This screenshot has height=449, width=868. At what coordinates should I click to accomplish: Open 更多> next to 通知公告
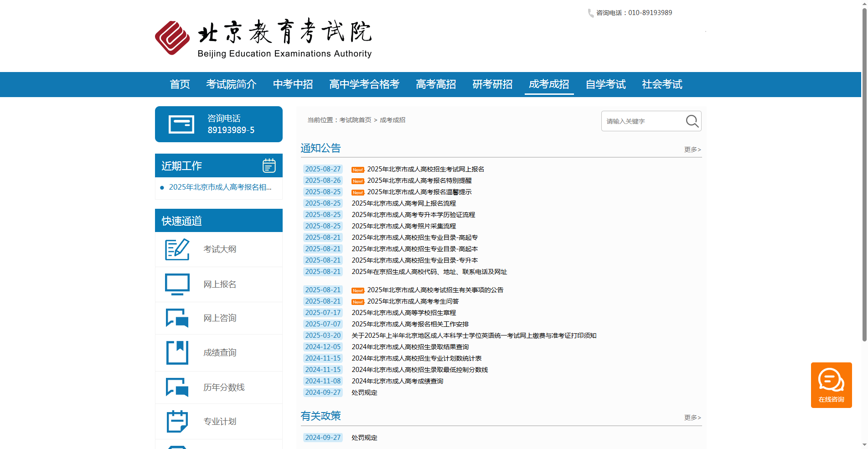pyautogui.click(x=692, y=150)
